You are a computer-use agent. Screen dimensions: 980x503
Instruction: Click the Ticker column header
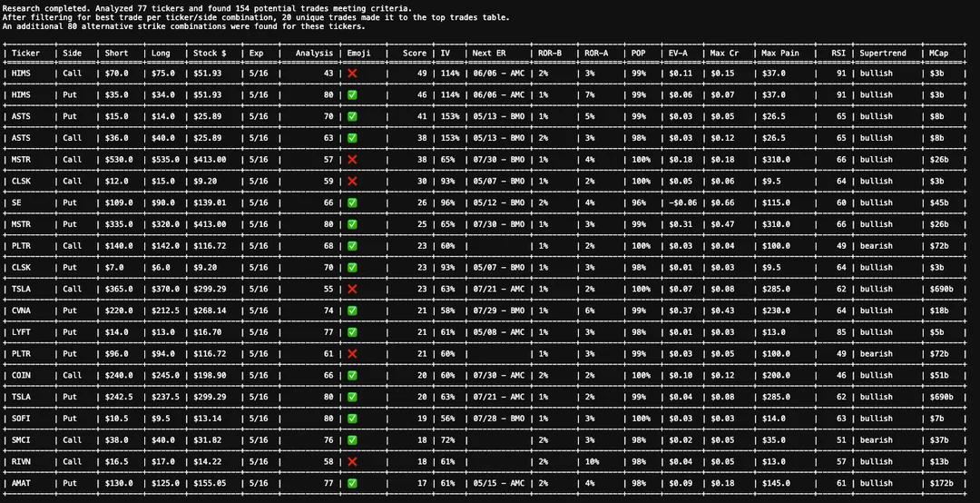[25, 53]
